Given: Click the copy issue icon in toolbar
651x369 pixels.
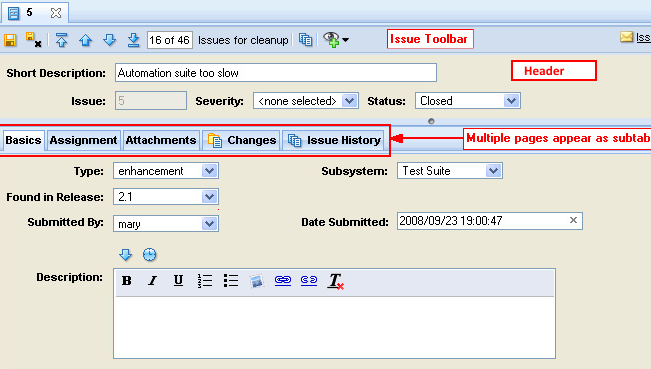Looking at the screenshot, I should point(306,40).
